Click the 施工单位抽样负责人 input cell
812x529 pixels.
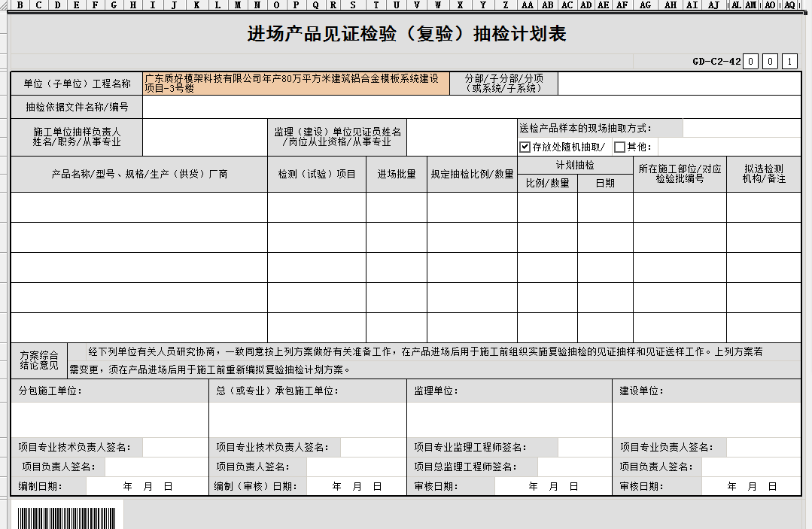204,137
